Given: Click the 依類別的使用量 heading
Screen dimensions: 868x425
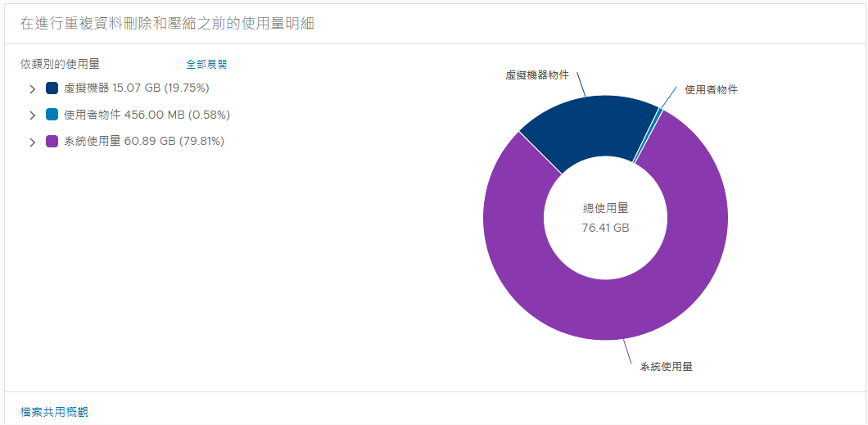Looking at the screenshot, I should click(x=60, y=64).
